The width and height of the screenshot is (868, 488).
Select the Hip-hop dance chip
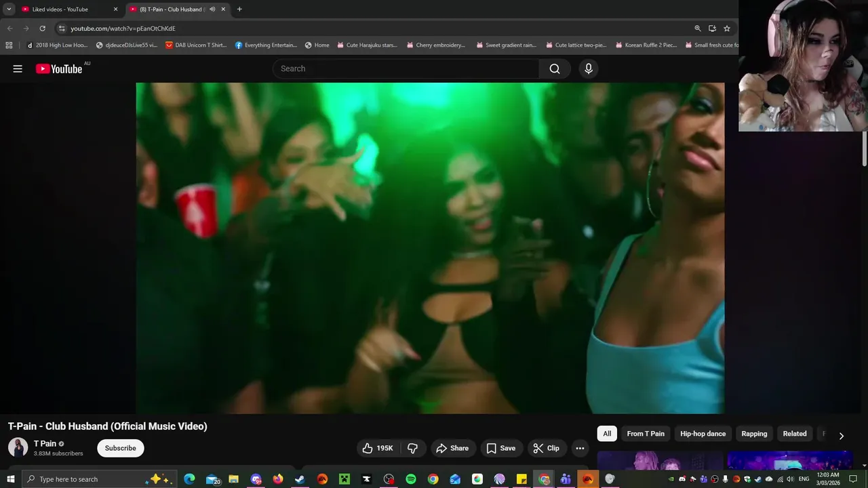[703, 434]
